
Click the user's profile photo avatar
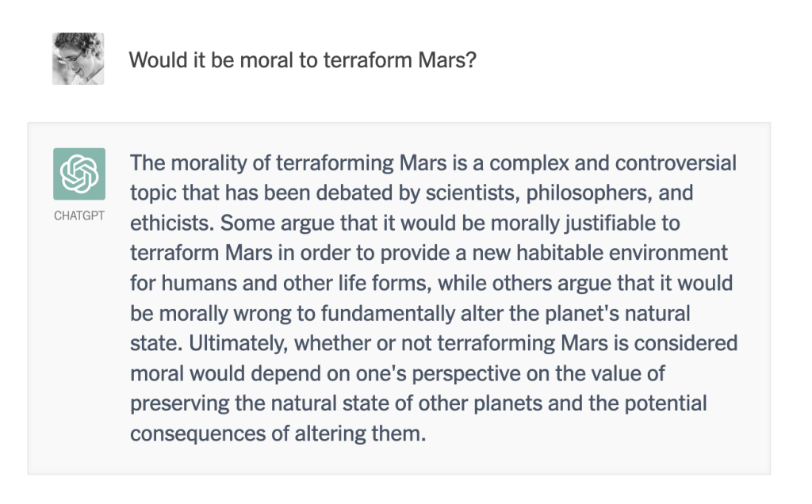click(79, 59)
